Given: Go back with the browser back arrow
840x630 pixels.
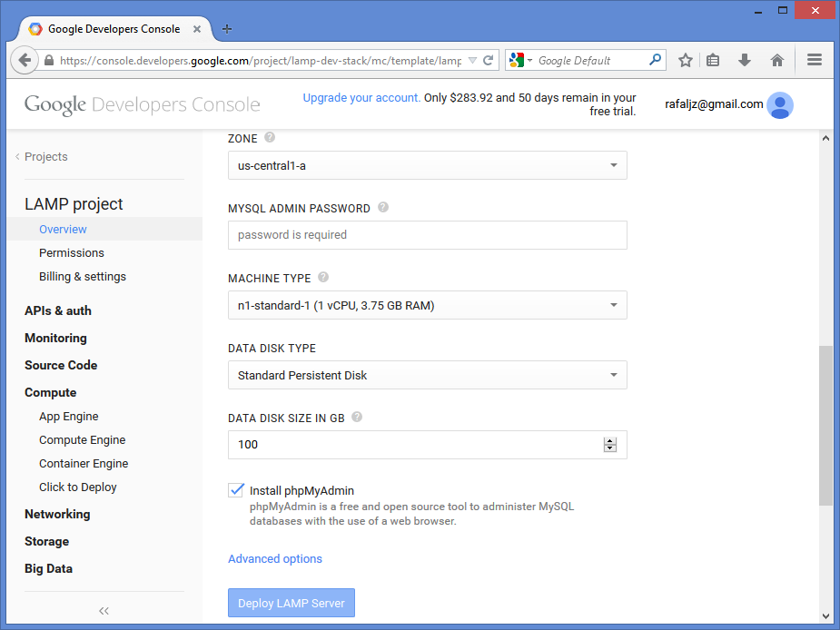Looking at the screenshot, I should coord(25,60).
